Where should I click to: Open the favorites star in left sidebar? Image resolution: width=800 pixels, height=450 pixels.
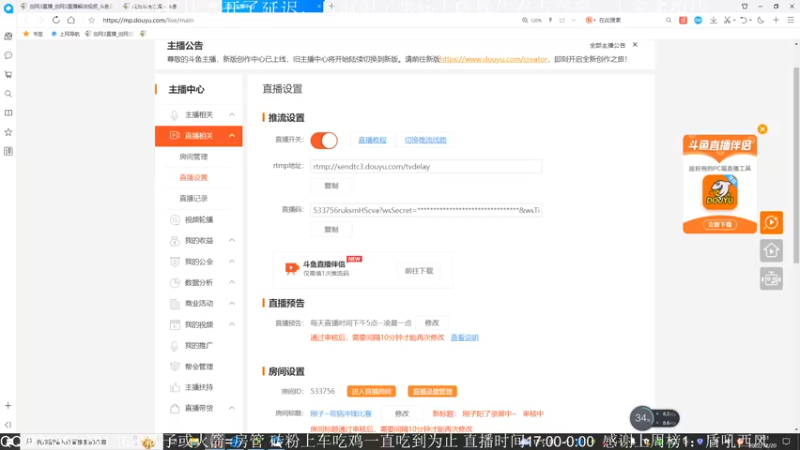pos(8,132)
